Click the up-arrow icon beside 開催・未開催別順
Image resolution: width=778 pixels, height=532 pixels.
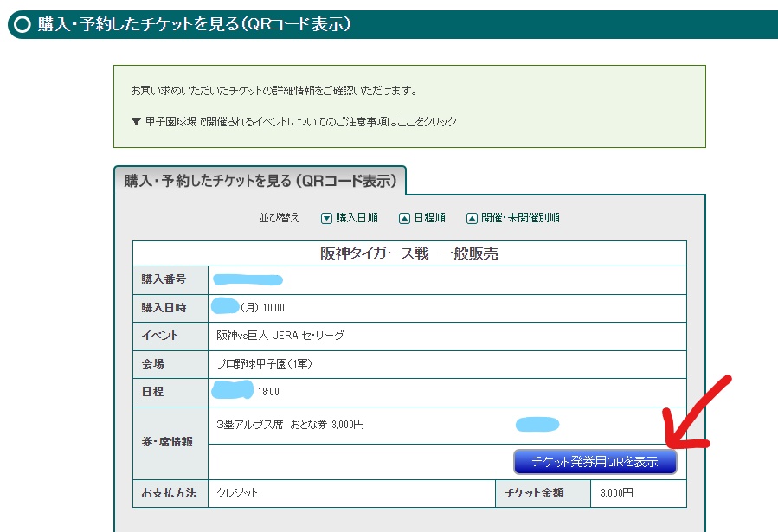coord(472,218)
